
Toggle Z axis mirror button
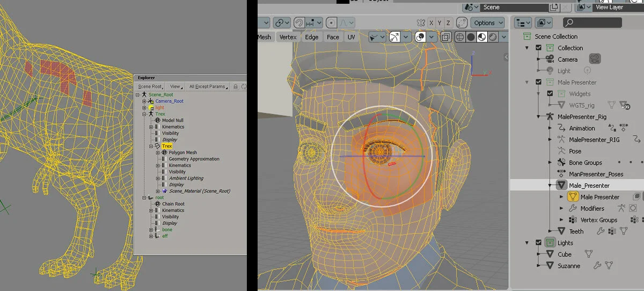[x=448, y=23]
